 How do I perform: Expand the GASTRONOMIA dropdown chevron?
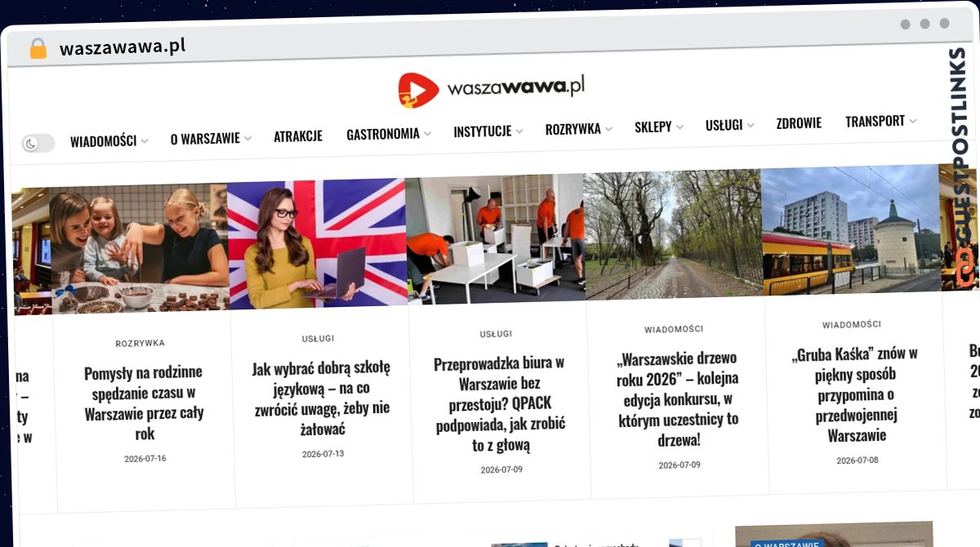point(427,134)
